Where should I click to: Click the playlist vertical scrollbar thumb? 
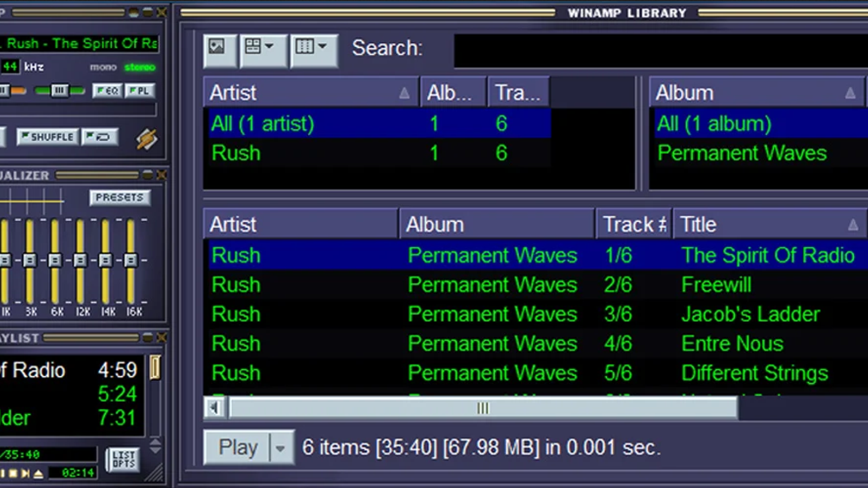155,368
